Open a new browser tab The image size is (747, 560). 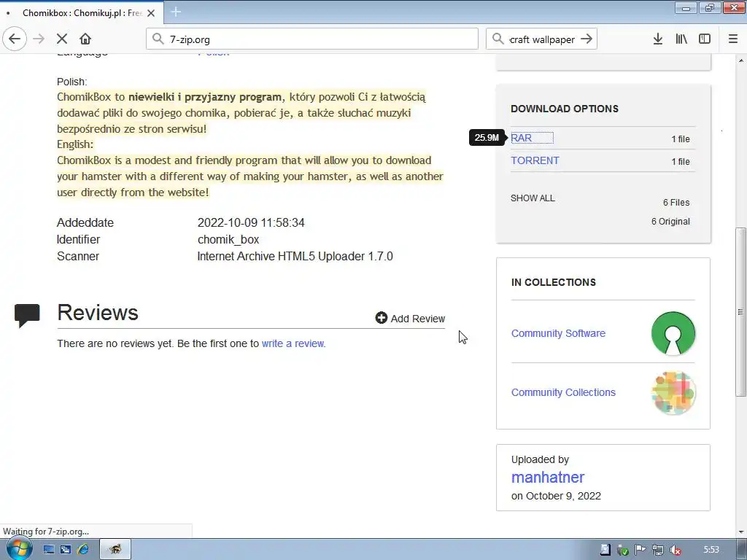[176, 12]
